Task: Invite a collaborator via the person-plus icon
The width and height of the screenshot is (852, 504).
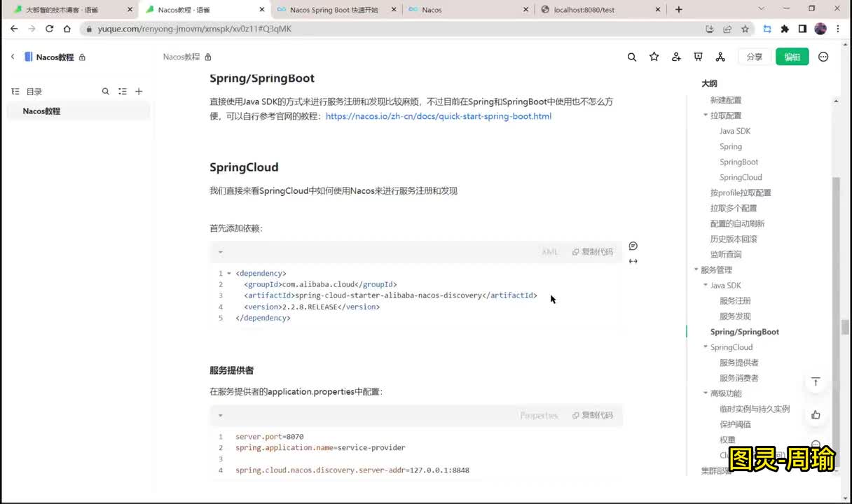Action: (676, 57)
